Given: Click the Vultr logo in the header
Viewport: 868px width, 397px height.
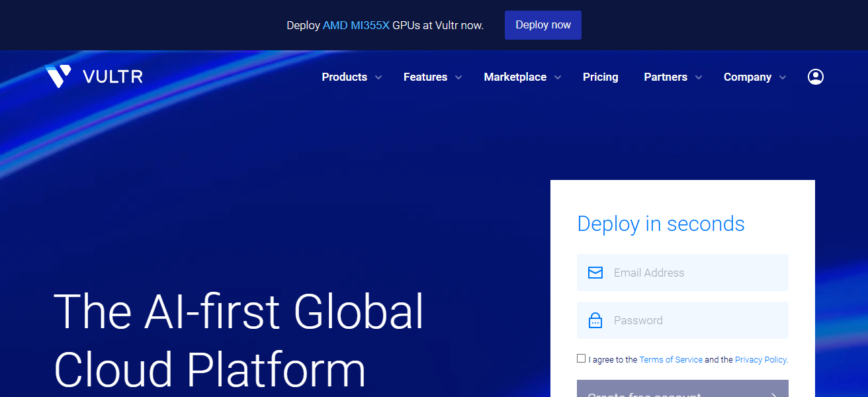Looking at the screenshot, I should pyautogui.click(x=94, y=77).
